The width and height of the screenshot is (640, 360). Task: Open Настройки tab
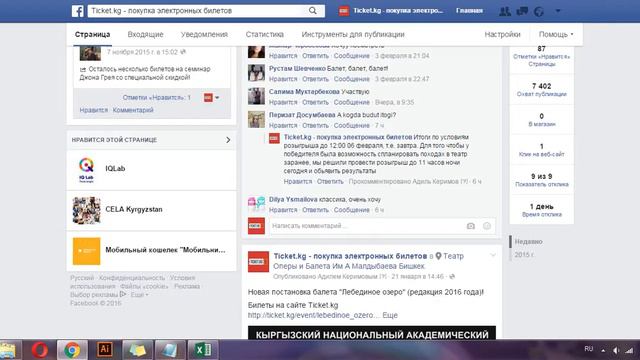pos(502,35)
